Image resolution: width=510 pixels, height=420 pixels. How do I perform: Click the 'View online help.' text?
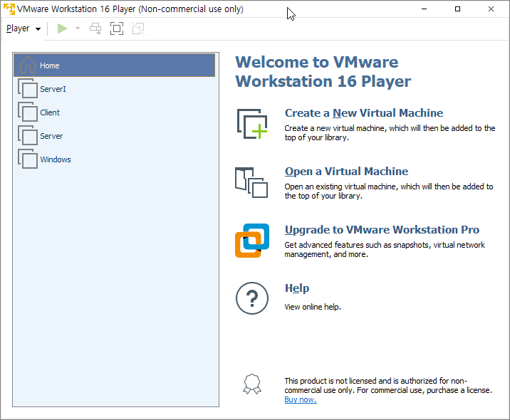pos(313,307)
